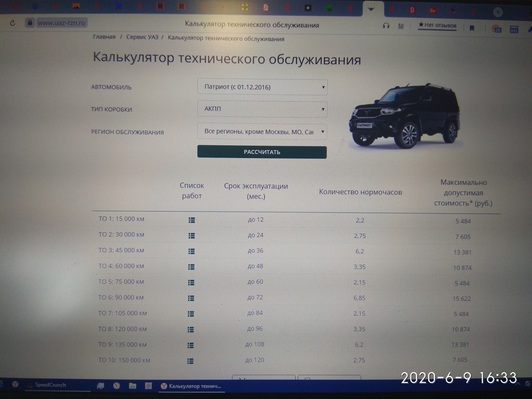View work list for ТО 8: 120 000 км
The width and height of the screenshot is (532, 399).
(x=191, y=329)
